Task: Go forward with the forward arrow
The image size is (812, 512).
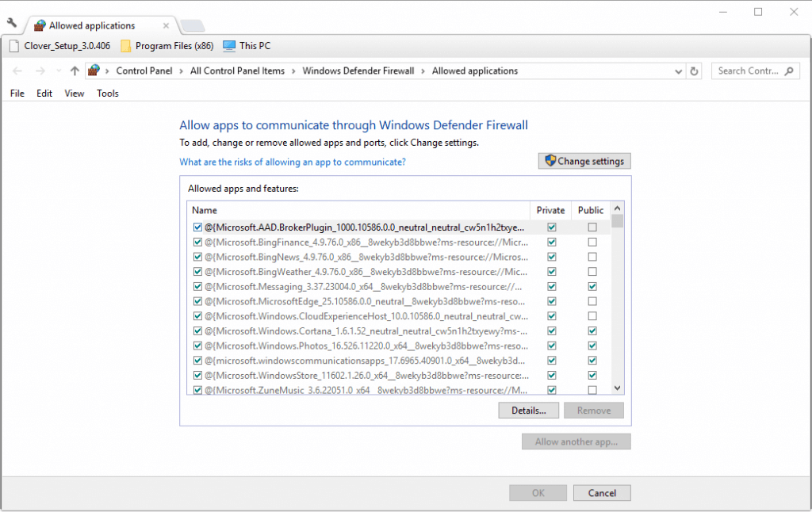Action: coord(40,71)
